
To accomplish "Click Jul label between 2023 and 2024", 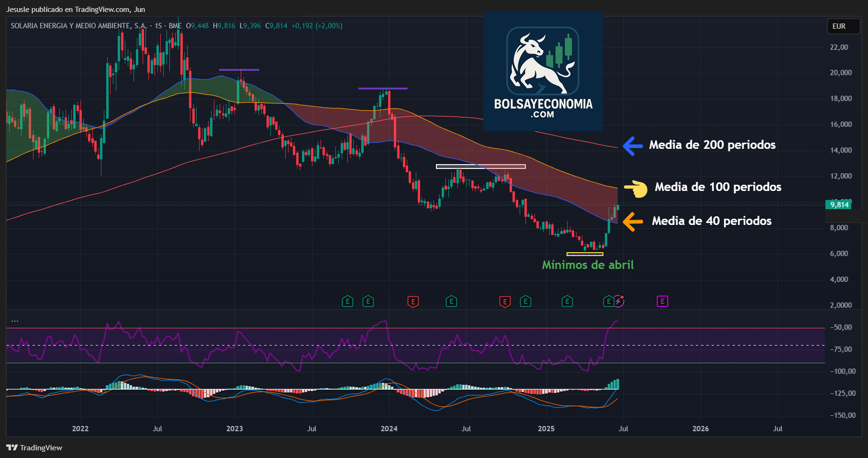I will click(312, 429).
